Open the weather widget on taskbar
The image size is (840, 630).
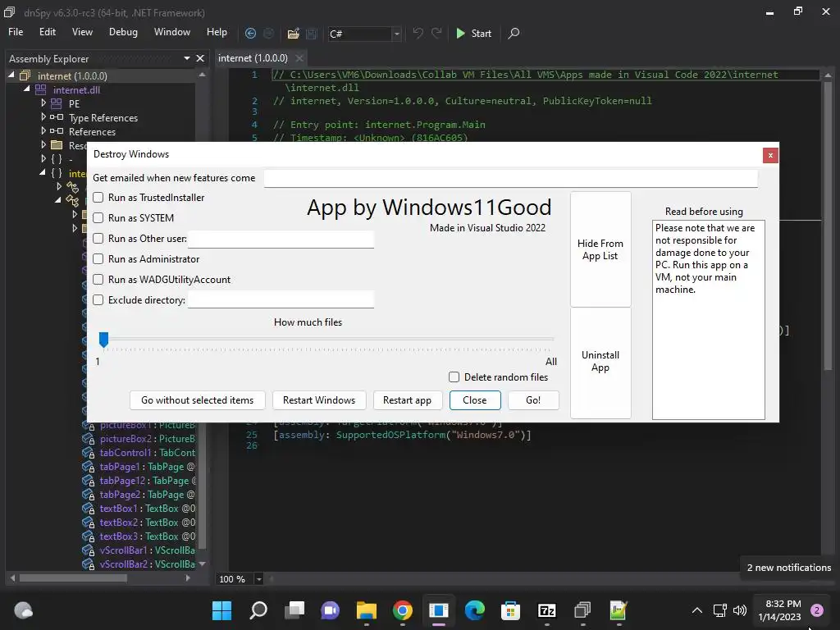tap(23, 610)
